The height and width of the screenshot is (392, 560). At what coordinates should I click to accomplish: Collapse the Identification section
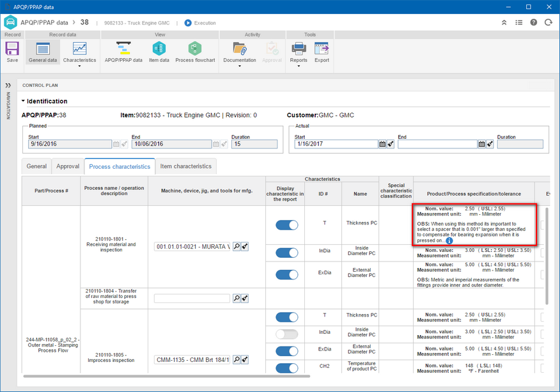point(23,101)
